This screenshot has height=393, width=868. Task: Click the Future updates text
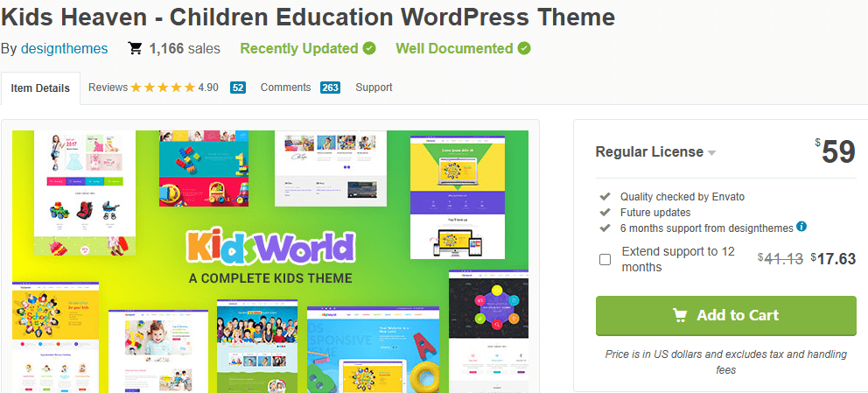tap(655, 213)
